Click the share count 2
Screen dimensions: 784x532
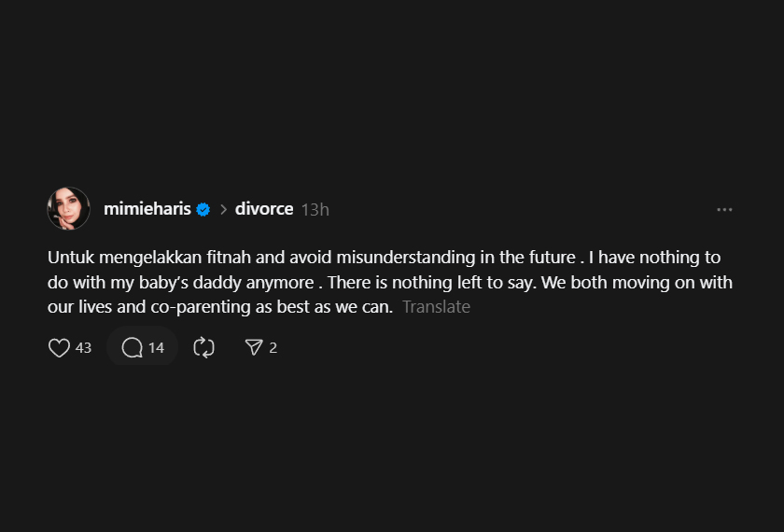click(273, 348)
